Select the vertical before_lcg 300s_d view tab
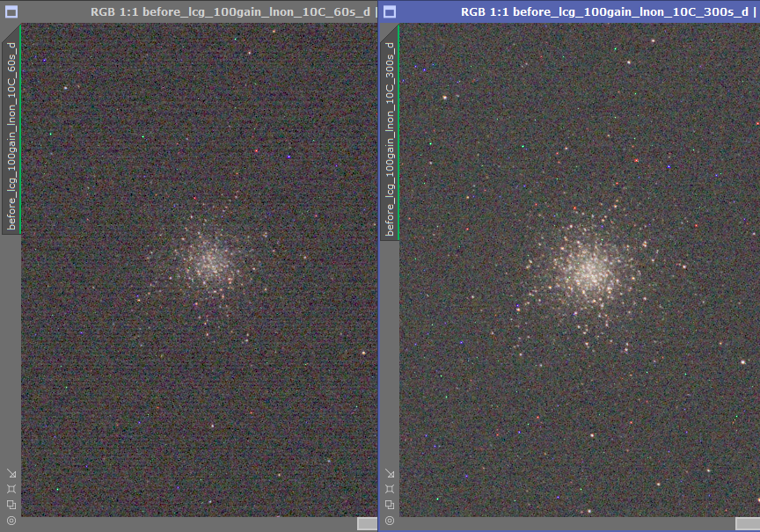760x532 pixels. [x=390, y=136]
